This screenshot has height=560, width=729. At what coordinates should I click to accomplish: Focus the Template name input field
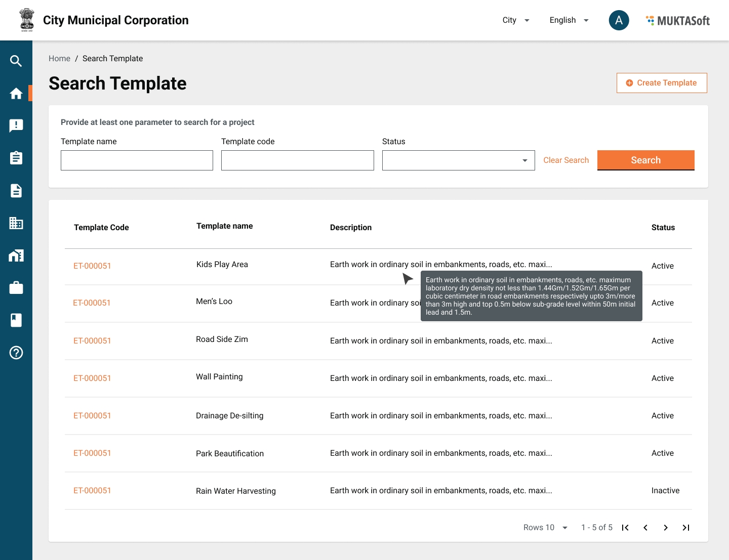[x=137, y=160]
